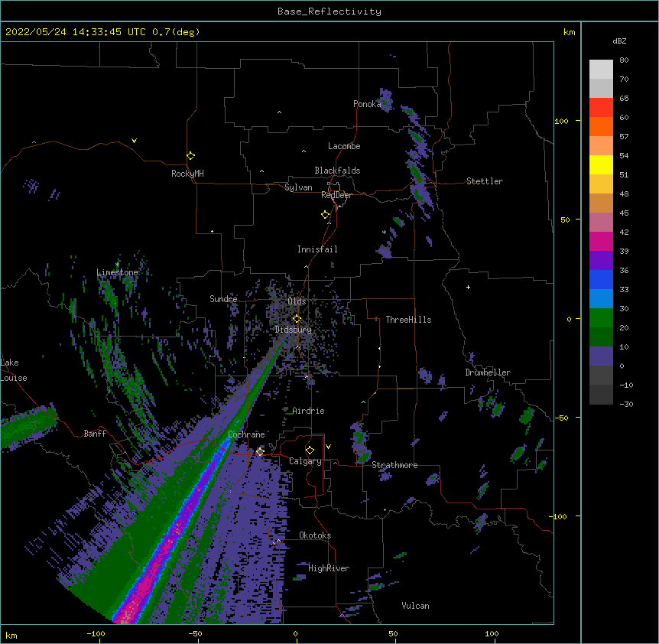Select the RedDeer city label
The image size is (659, 644).
tap(336, 195)
